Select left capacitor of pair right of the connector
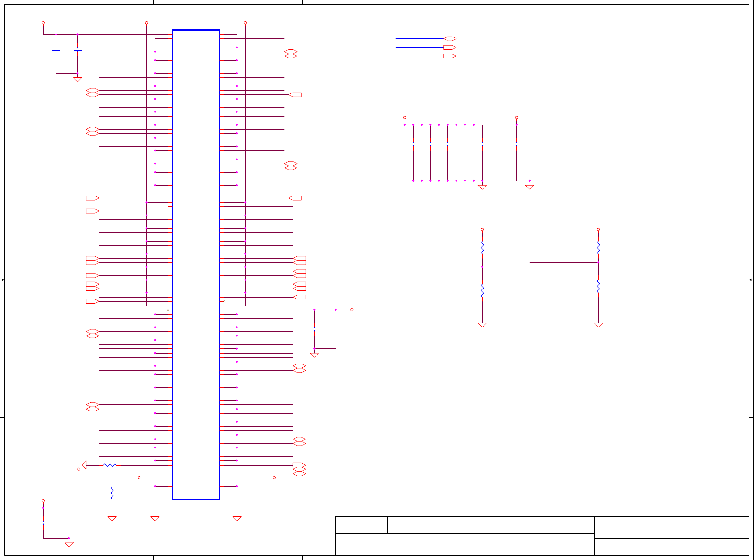The image size is (754, 560). 314,329
